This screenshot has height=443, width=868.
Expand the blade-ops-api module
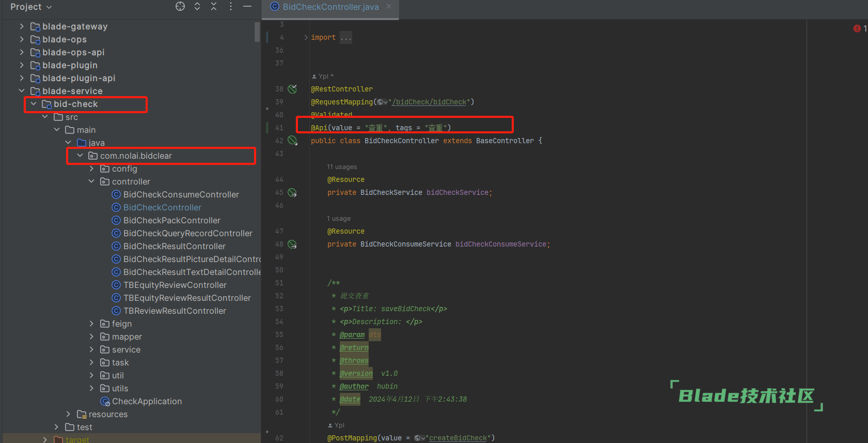pyautogui.click(x=22, y=52)
